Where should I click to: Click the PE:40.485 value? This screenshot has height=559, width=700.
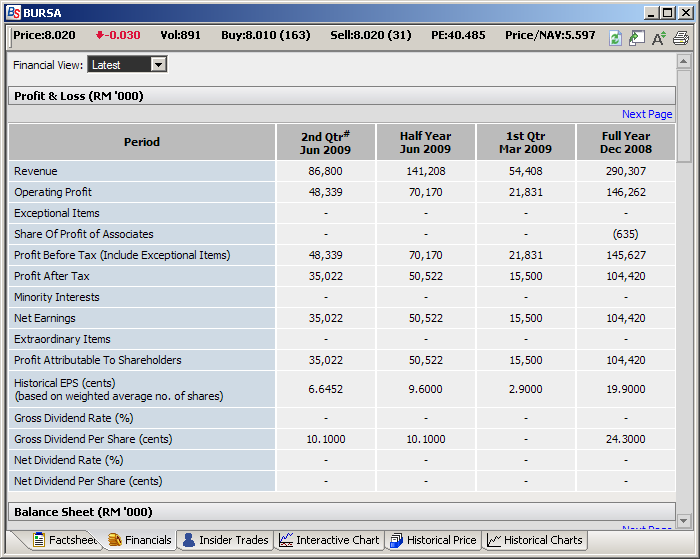point(458,35)
